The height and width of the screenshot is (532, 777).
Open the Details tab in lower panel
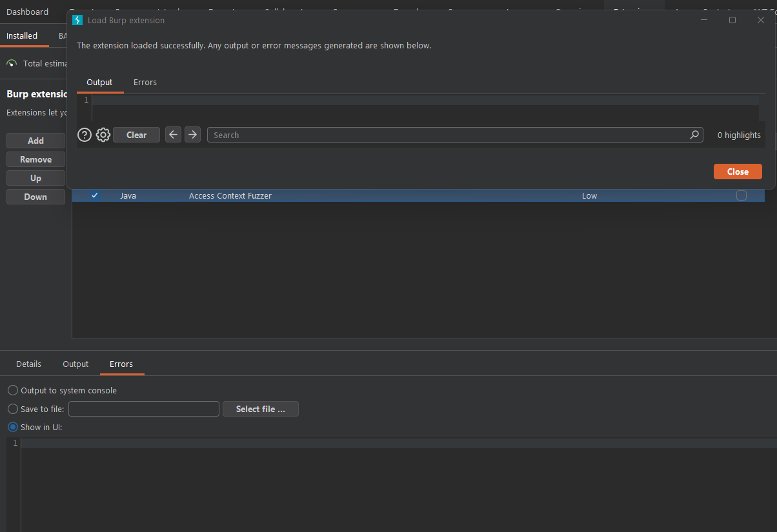pos(28,364)
